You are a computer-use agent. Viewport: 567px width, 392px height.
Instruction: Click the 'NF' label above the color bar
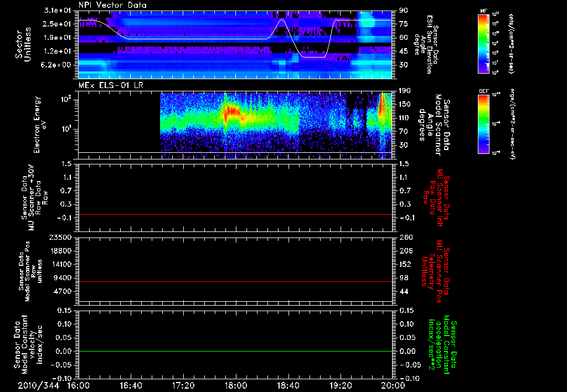pos(484,11)
